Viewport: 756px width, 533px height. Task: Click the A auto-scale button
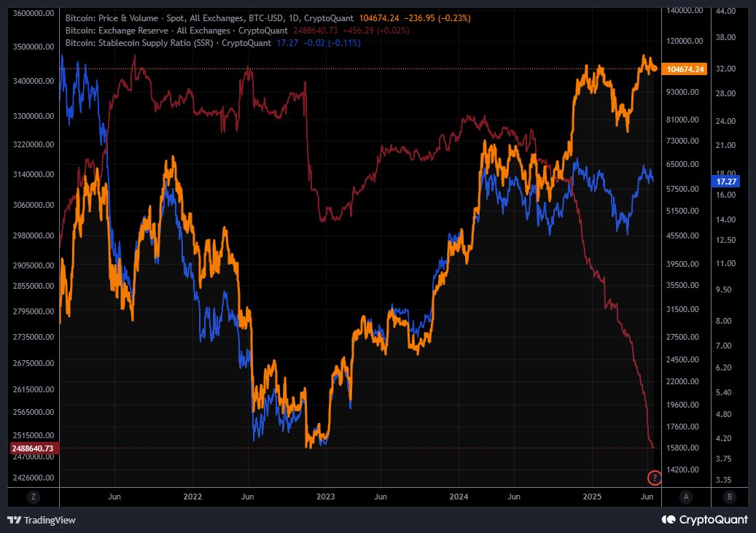click(x=686, y=497)
